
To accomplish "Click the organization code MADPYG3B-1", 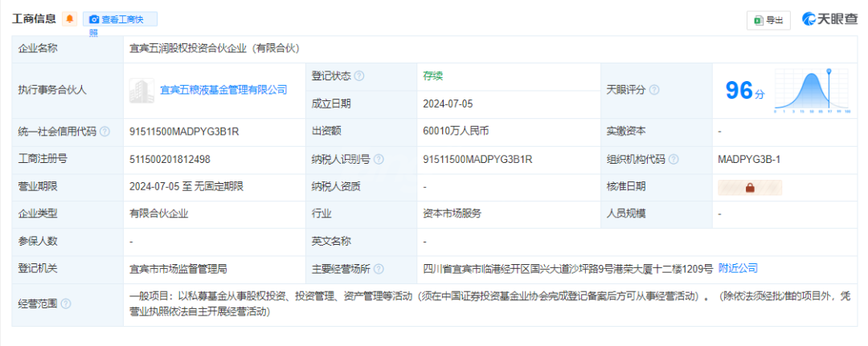I will pos(749,159).
